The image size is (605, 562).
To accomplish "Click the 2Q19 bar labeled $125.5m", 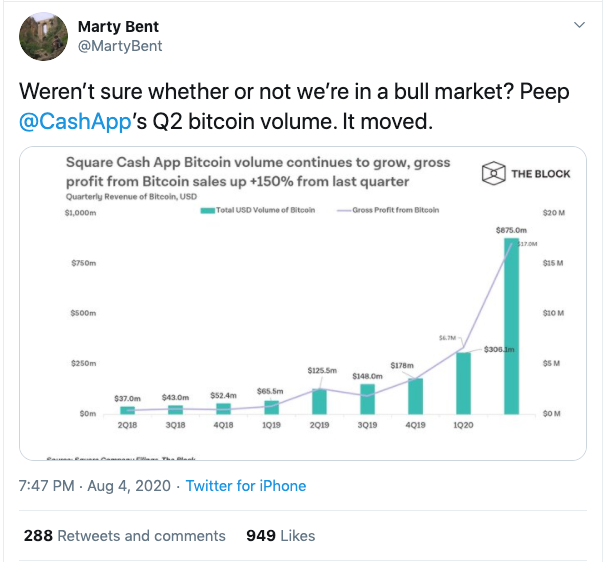I will coord(319,402).
